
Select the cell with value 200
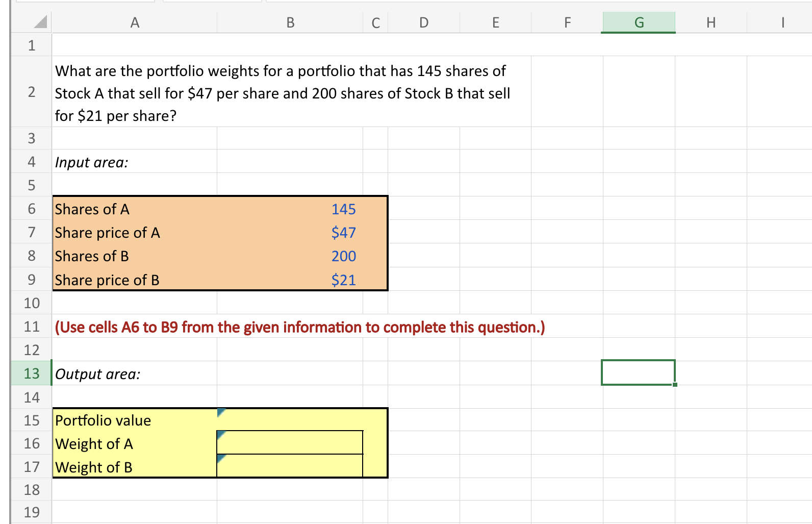(290, 256)
